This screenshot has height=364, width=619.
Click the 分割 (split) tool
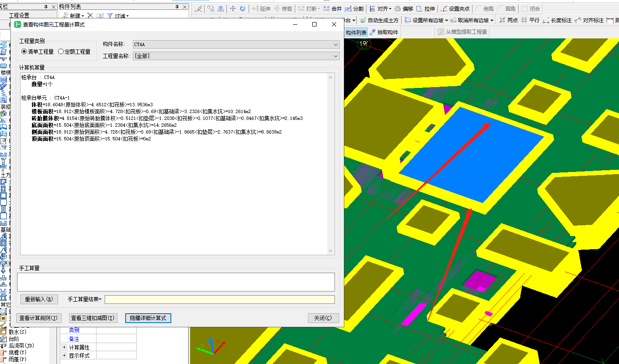coord(354,9)
